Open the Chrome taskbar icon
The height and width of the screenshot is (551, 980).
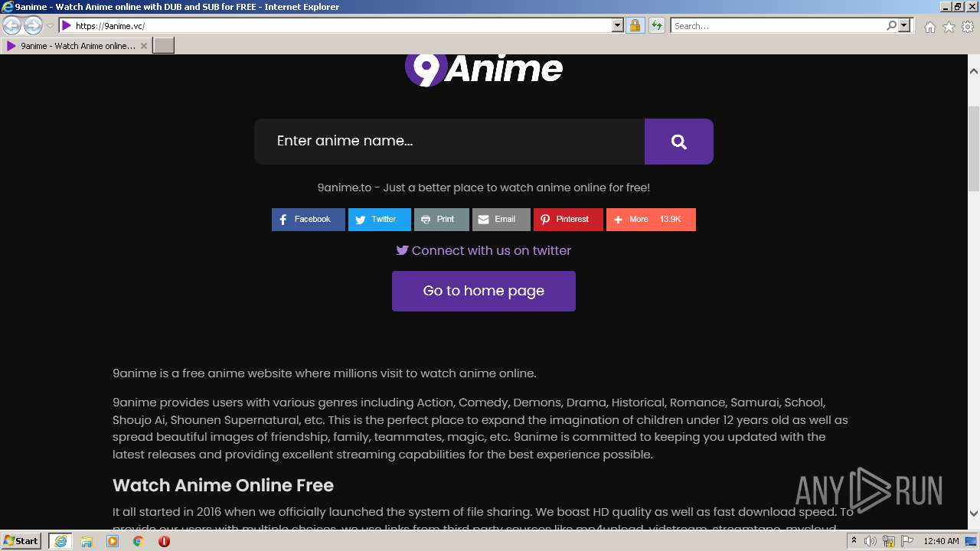139,541
